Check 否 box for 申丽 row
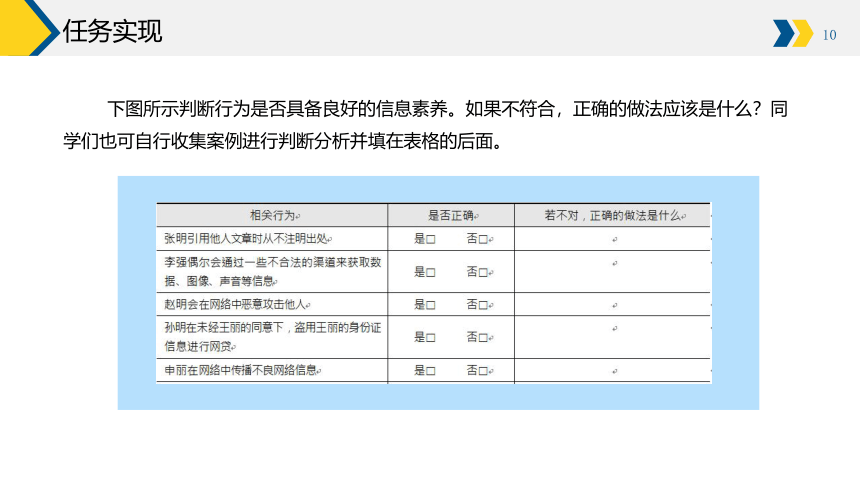This screenshot has height=484, width=860. pyautogui.click(x=483, y=371)
